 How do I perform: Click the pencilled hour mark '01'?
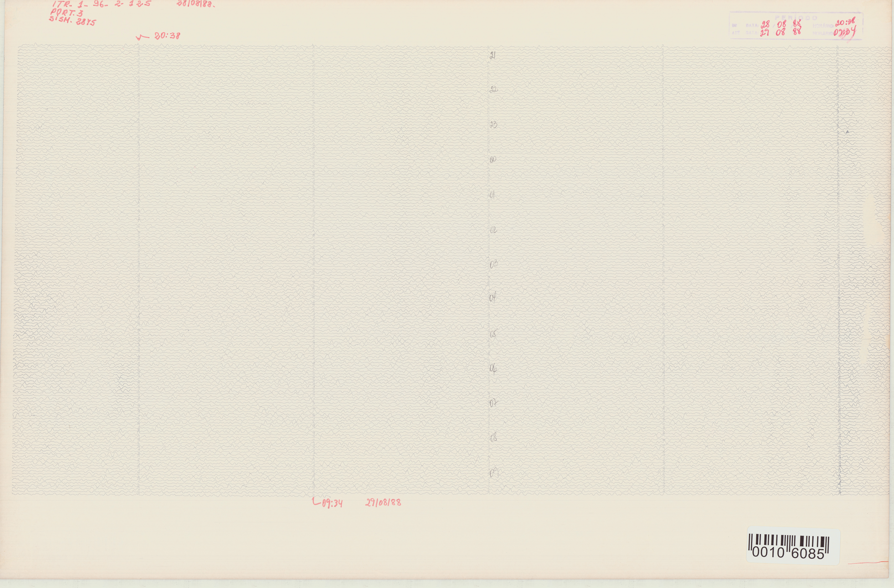[x=492, y=195]
